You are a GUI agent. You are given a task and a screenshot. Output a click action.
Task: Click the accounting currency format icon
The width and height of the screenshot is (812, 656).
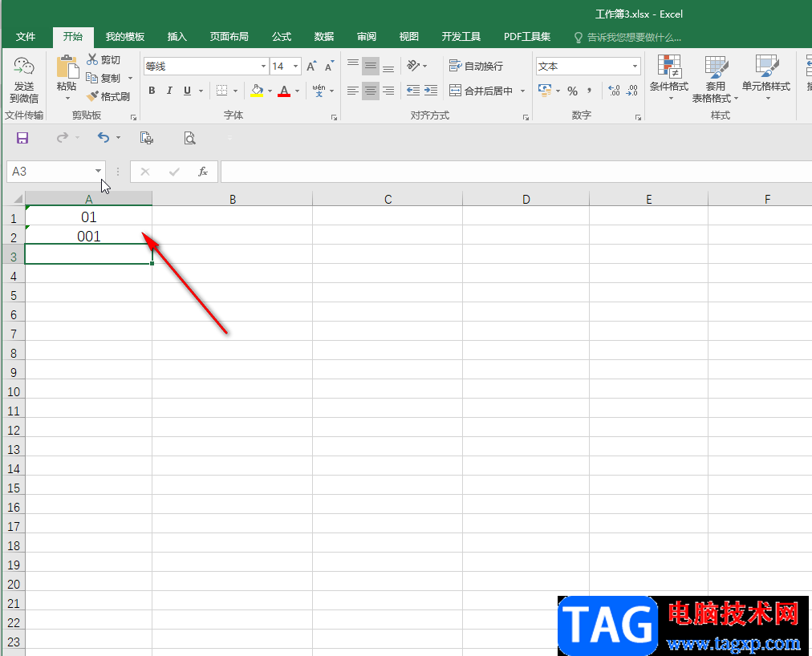coord(545,91)
